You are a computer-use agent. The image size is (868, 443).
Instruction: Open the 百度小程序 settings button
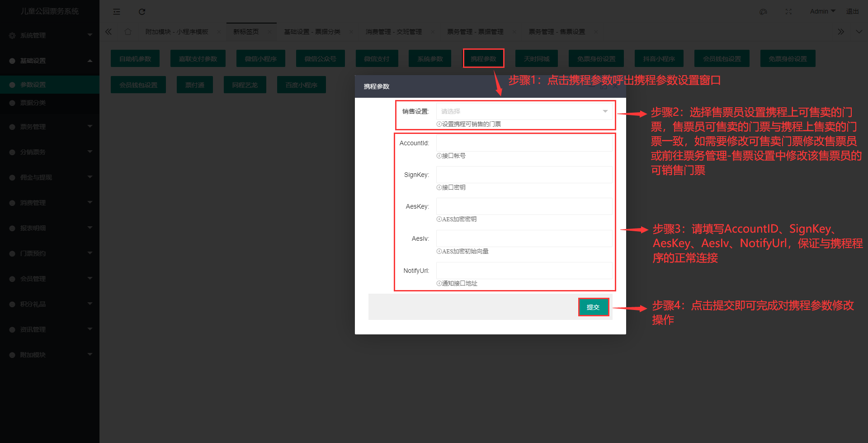click(x=302, y=85)
